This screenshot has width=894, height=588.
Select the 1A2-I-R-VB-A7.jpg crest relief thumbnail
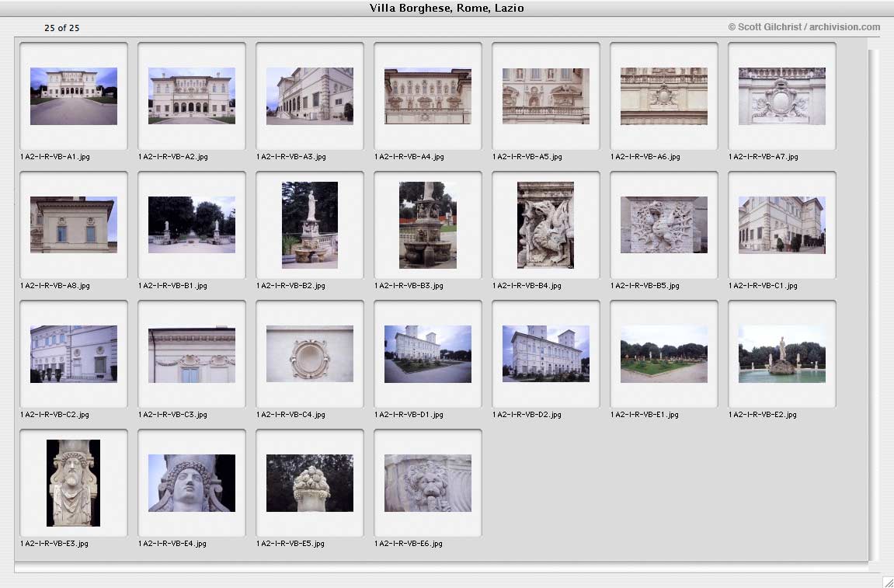pos(781,96)
